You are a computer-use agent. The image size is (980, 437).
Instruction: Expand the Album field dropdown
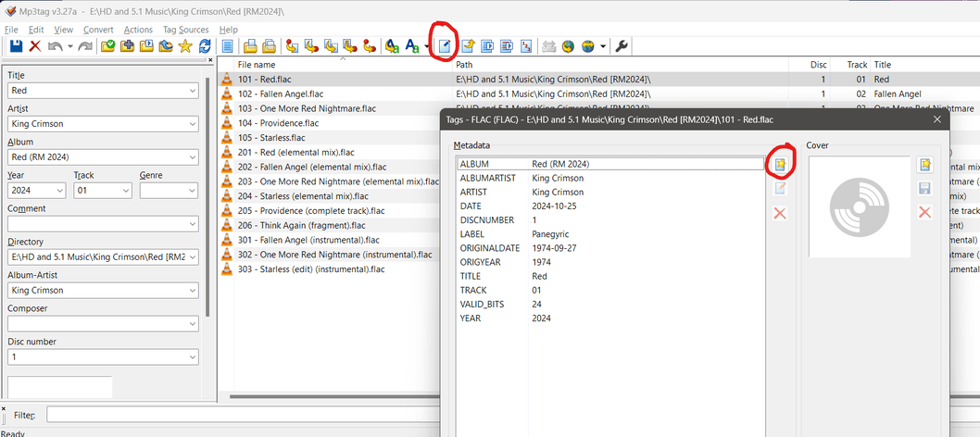point(192,157)
